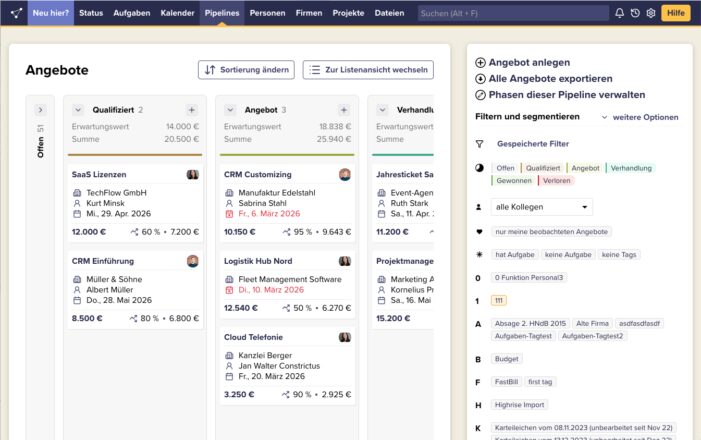Viewport: 701px width, 440px height.
Task: Open the Projekte tab
Action: (x=348, y=13)
